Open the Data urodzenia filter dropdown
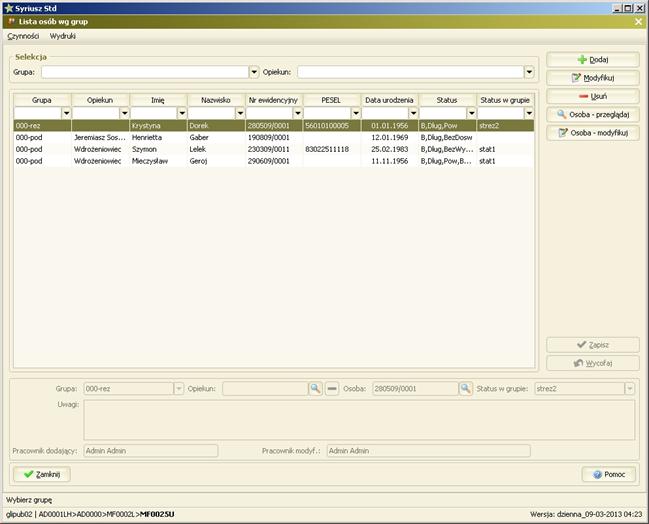Viewport: 649px width, 524px height. (413, 113)
